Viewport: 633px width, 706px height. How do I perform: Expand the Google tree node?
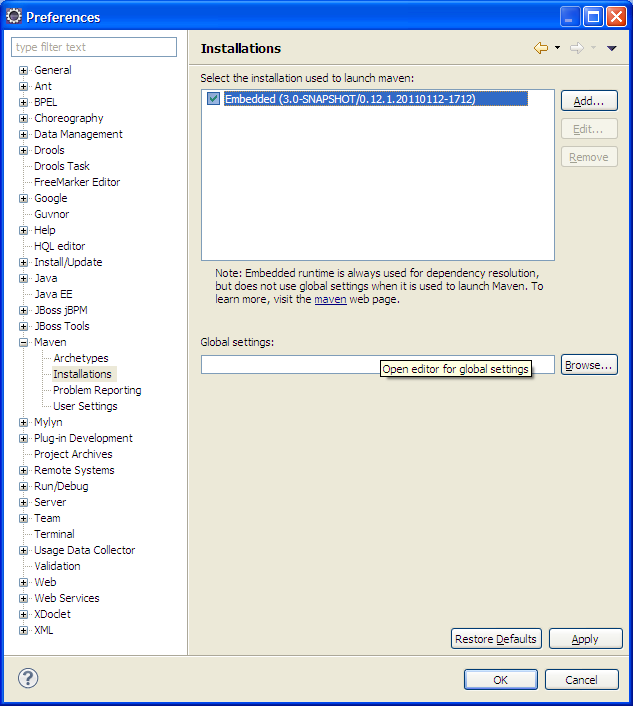click(x=23, y=198)
